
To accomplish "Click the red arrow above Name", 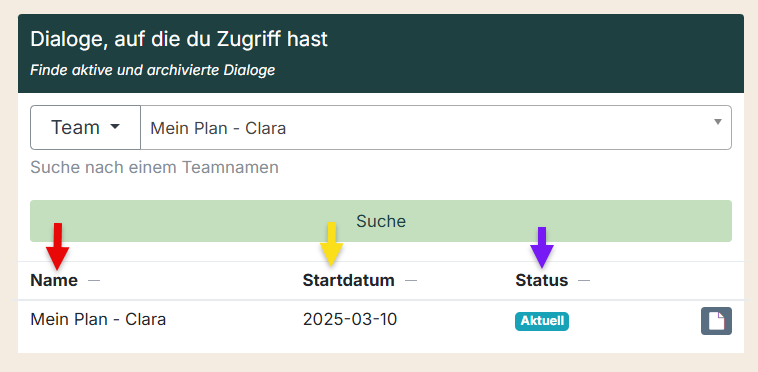I will (x=58, y=246).
